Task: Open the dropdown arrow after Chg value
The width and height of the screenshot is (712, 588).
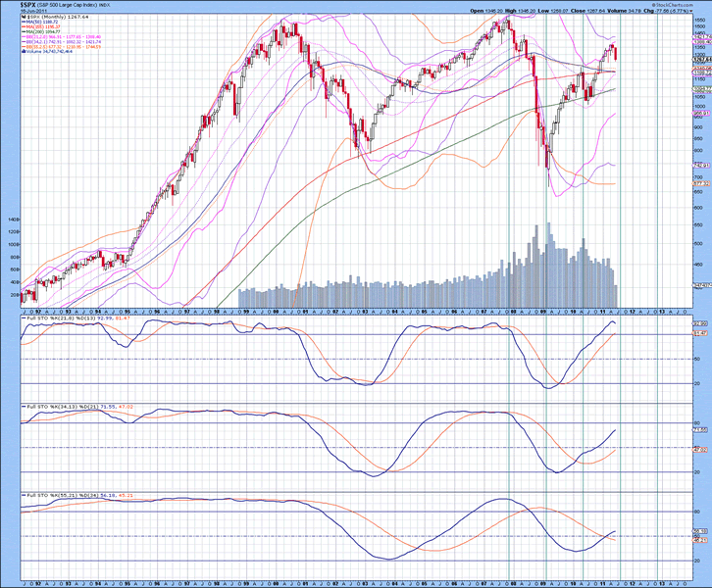Action: 691,11
